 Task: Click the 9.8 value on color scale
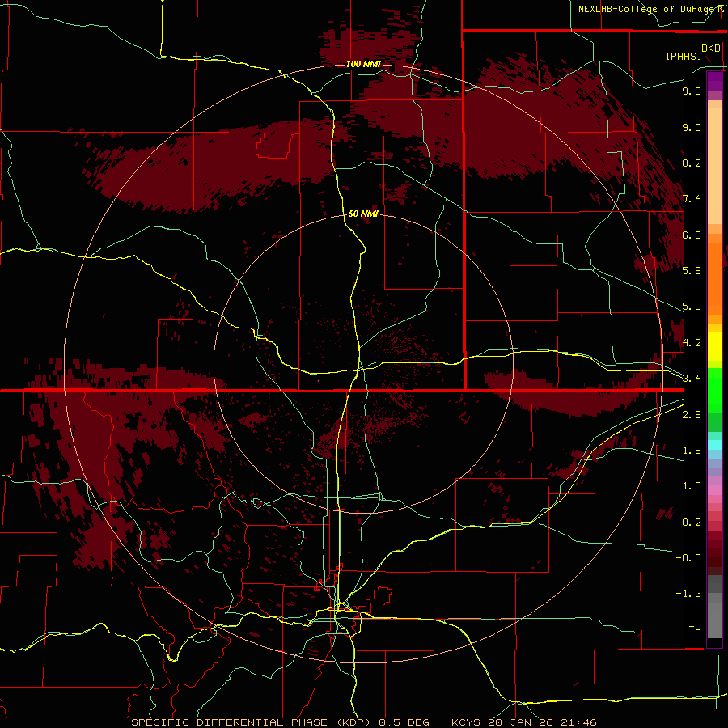pos(692,91)
